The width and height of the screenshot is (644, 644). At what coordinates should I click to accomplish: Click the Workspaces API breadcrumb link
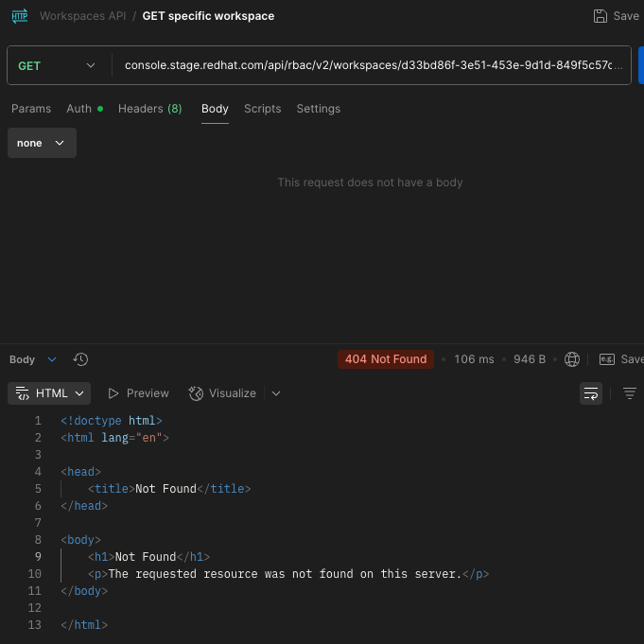point(82,16)
